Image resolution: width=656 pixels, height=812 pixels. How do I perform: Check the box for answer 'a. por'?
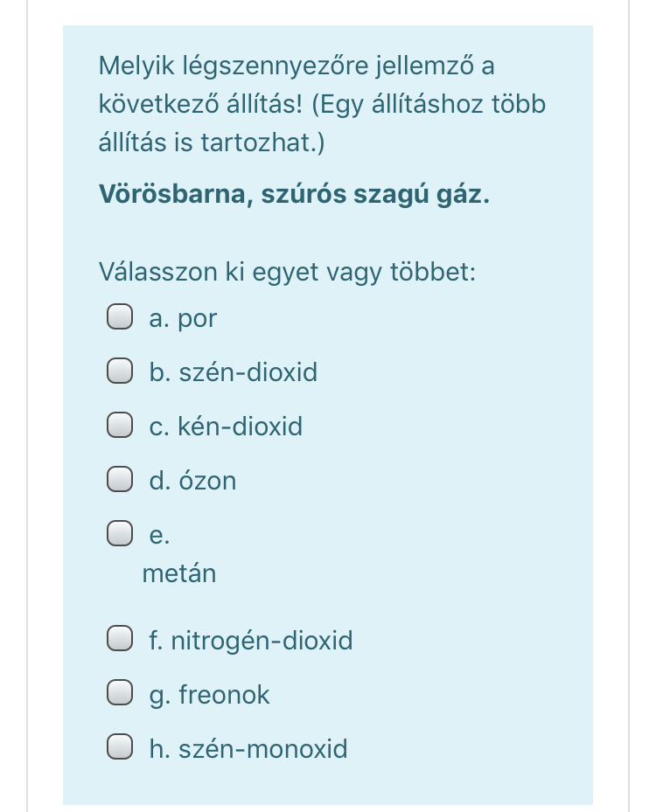coord(120,319)
